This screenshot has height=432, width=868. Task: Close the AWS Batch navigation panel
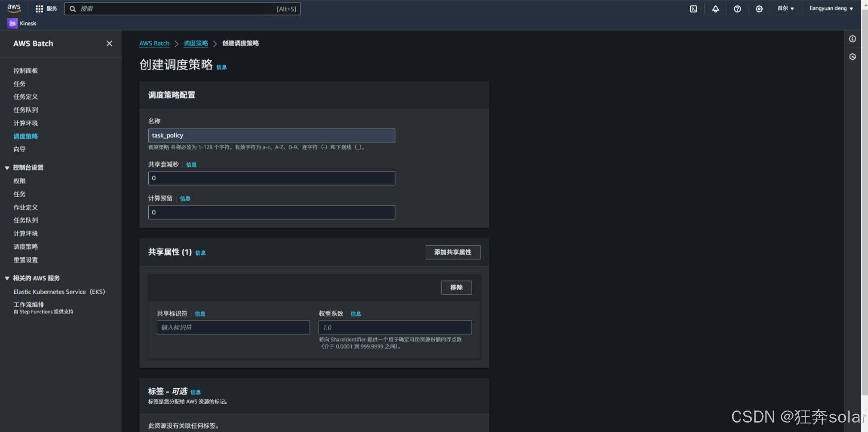click(109, 43)
